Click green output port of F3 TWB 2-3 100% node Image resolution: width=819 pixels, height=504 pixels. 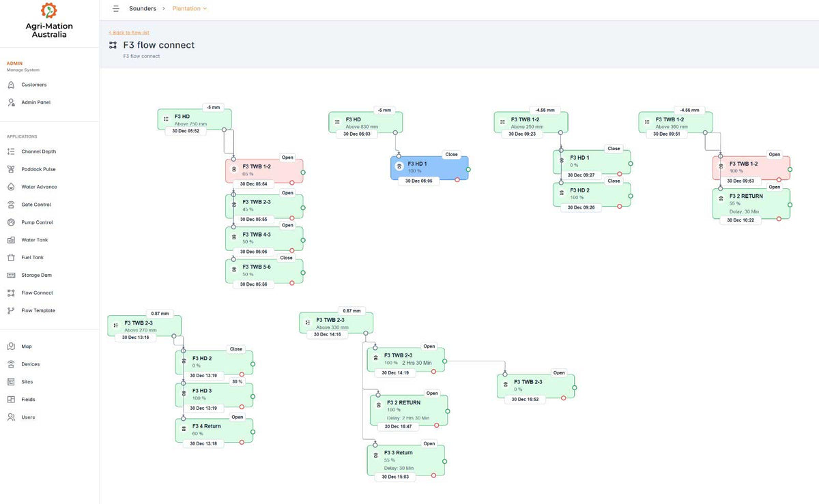(x=445, y=360)
